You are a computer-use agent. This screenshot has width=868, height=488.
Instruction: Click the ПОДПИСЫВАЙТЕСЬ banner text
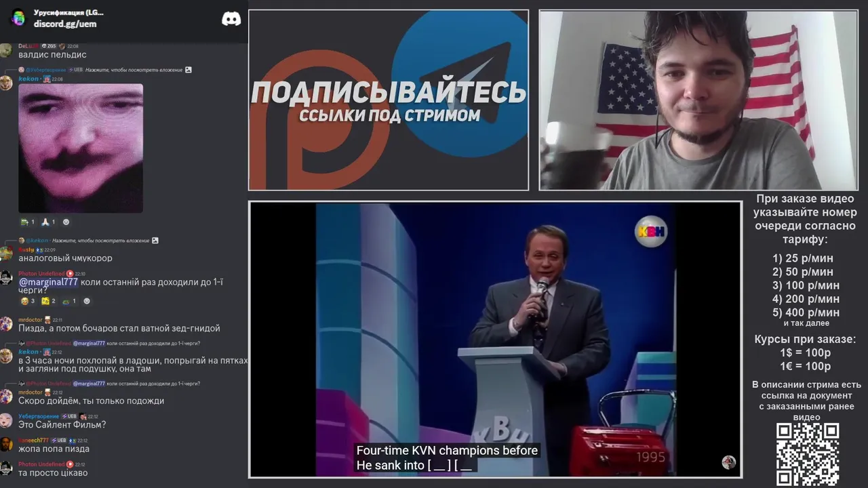point(389,93)
